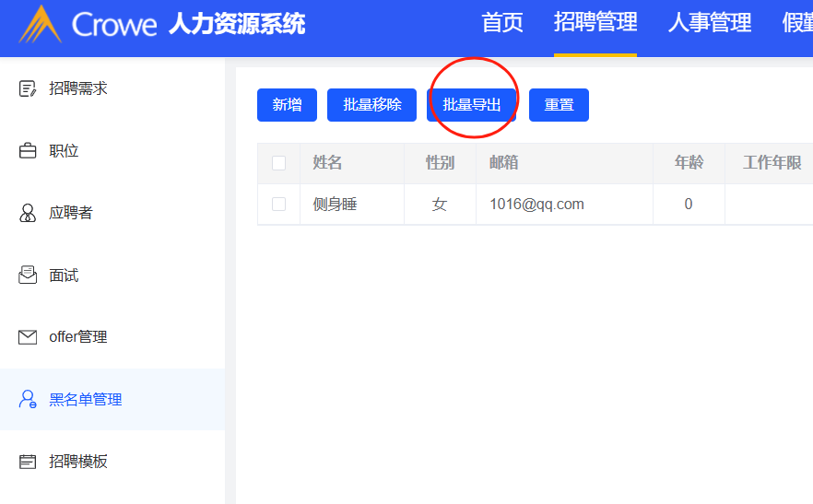Screen dimensions: 813x504
Task: Click the 职位 briefcase icon
Action: tap(28, 151)
